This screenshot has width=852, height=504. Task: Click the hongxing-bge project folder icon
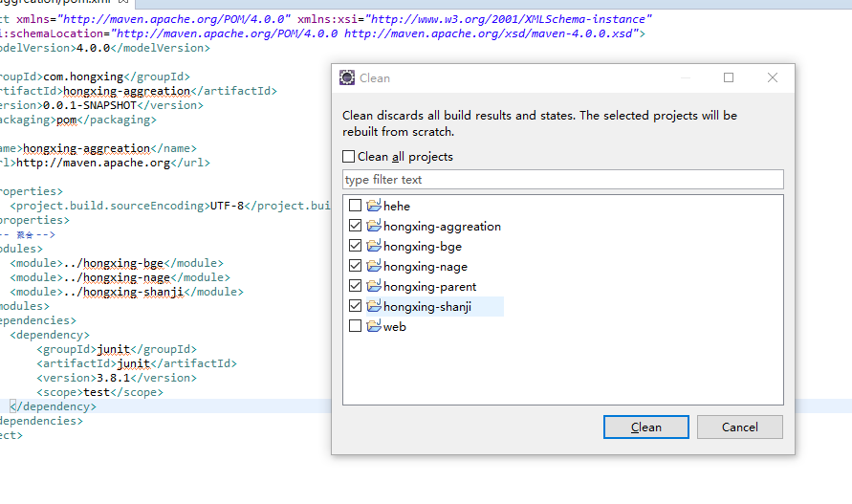click(374, 246)
